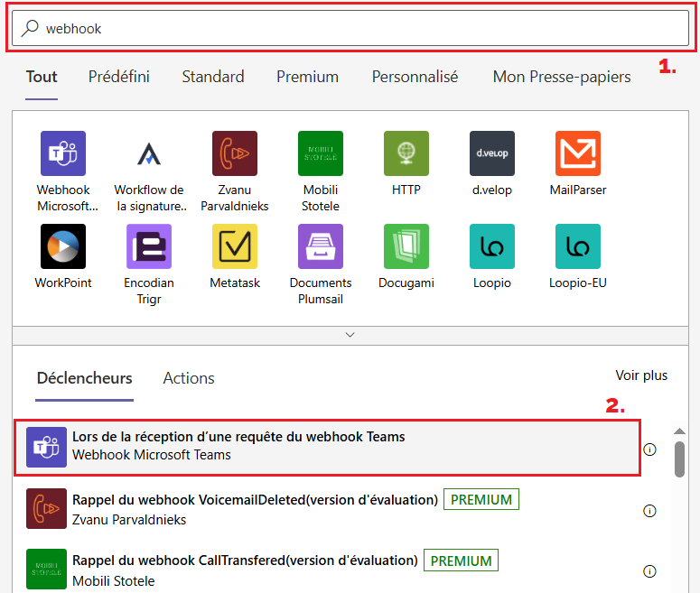Select the WorkPoint connector icon
This screenshot has height=593, width=700.
click(x=63, y=246)
